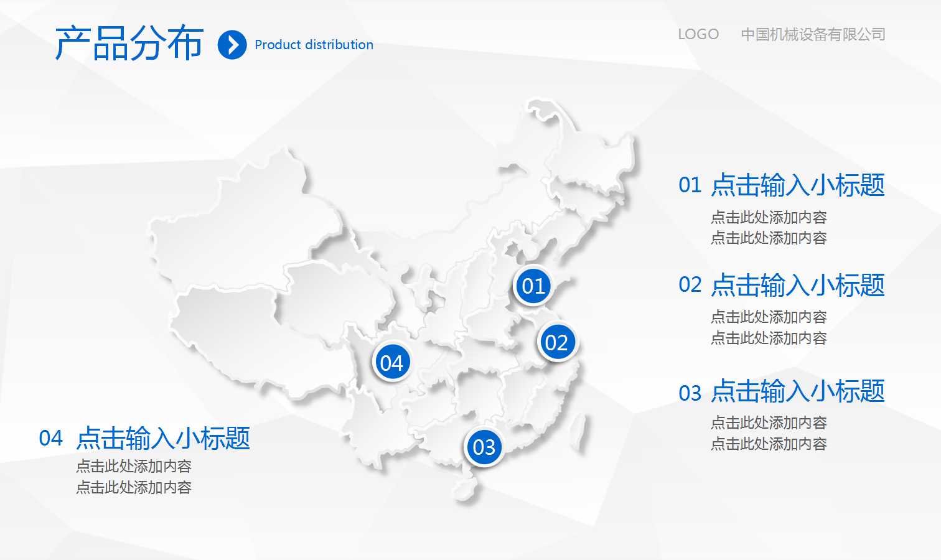Click the 02 number in the list
The height and width of the screenshot is (560, 941).
[690, 285]
